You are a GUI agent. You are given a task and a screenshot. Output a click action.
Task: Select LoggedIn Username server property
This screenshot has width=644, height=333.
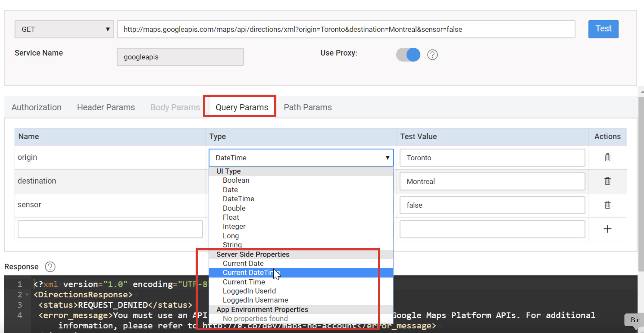click(255, 300)
